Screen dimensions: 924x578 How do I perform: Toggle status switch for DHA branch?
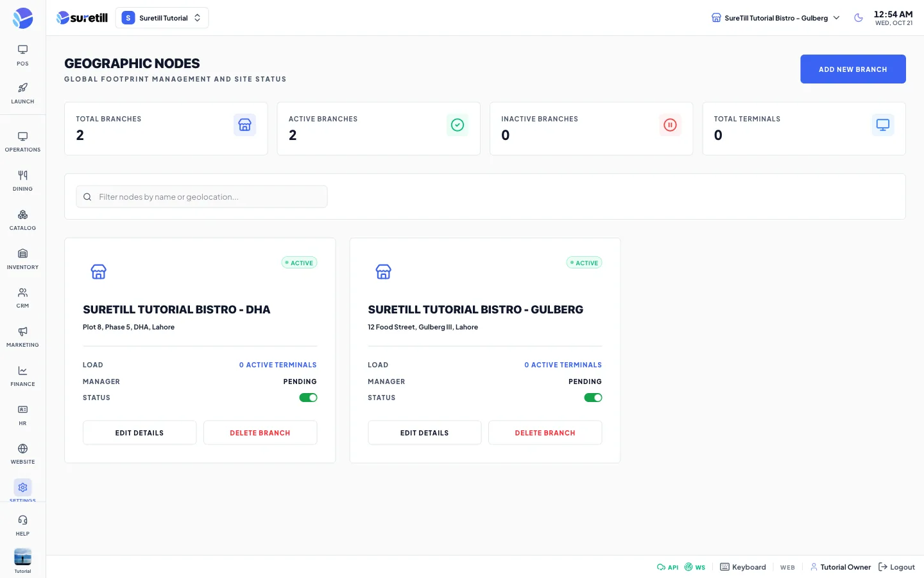[x=308, y=398]
